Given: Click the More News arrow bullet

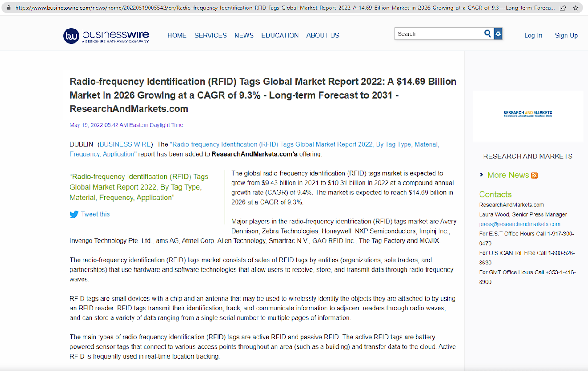Looking at the screenshot, I should (481, 175).
